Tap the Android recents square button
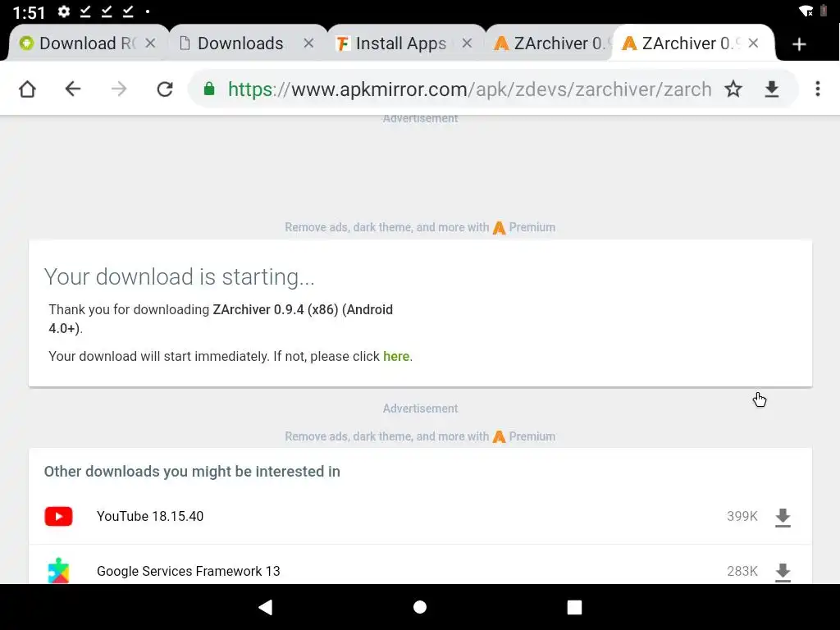 tap(574, 607)
